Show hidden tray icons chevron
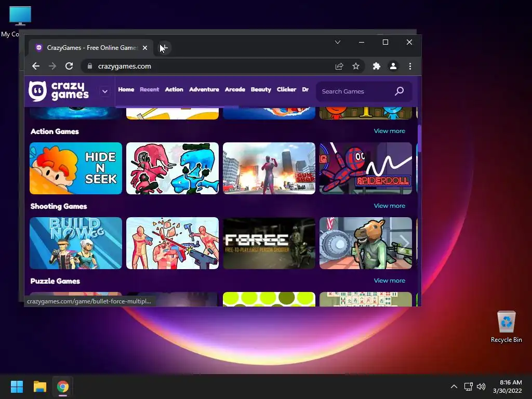This screenshot has height=399, width=532. coord(454,387)
